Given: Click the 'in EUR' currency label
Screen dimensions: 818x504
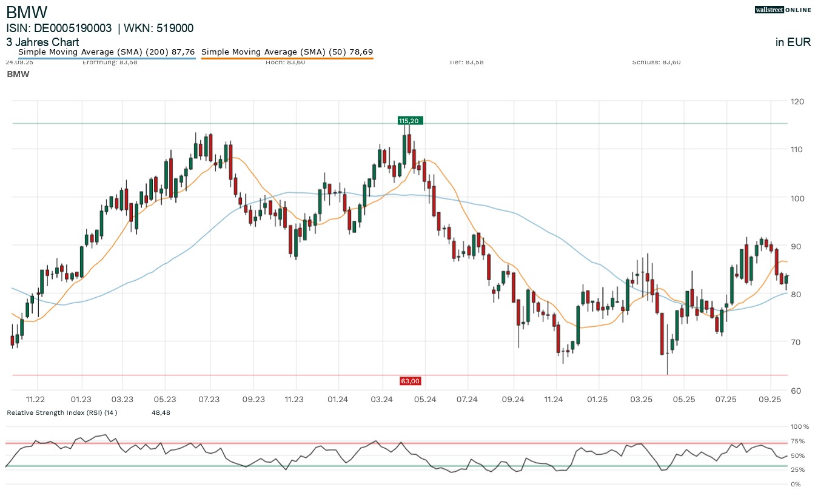Looking at the screenshot, I should (793, 42).
